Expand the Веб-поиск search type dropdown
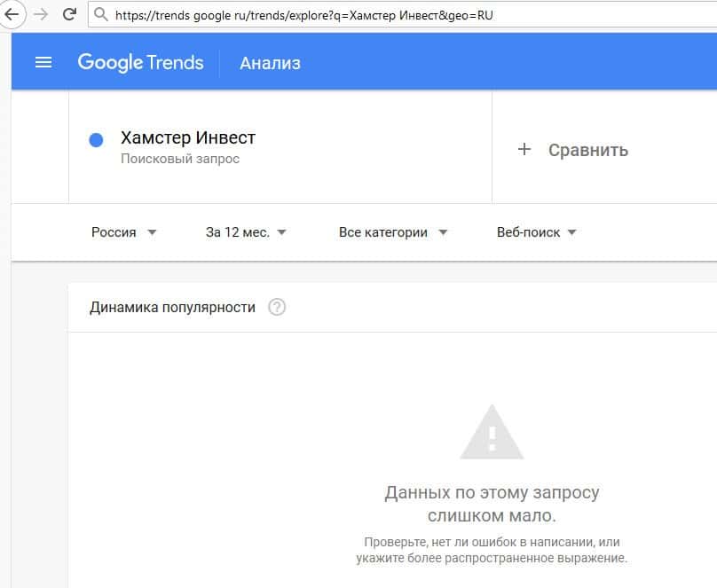 coord(536,232)
